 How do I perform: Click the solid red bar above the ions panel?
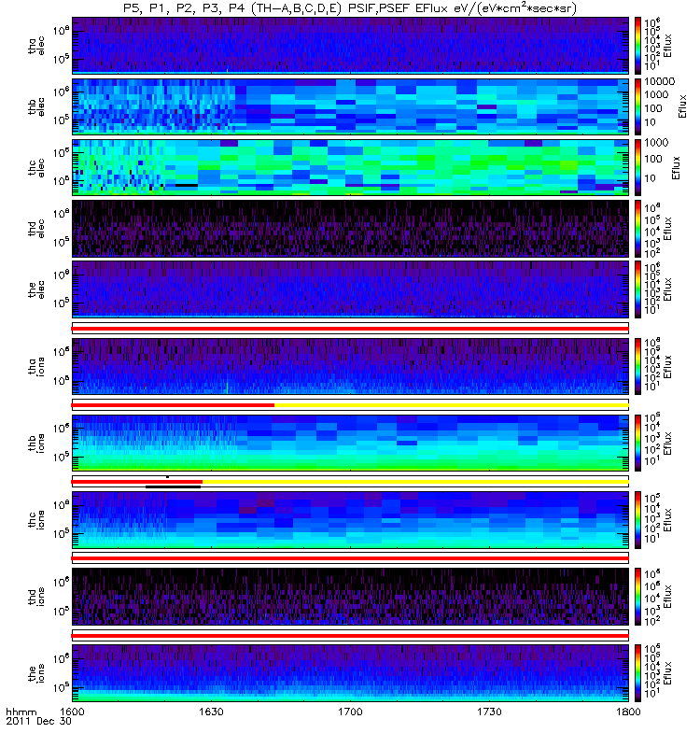pyautogui.click(x=350, y=636)
